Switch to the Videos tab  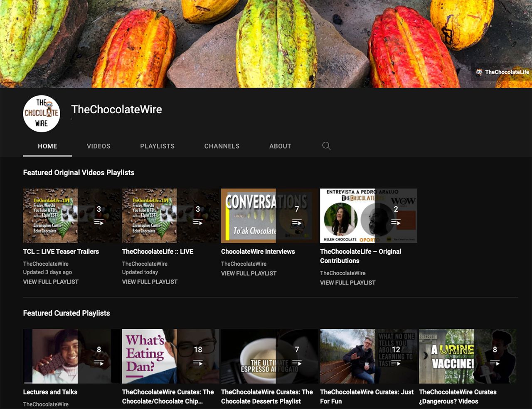pos(99,146)
